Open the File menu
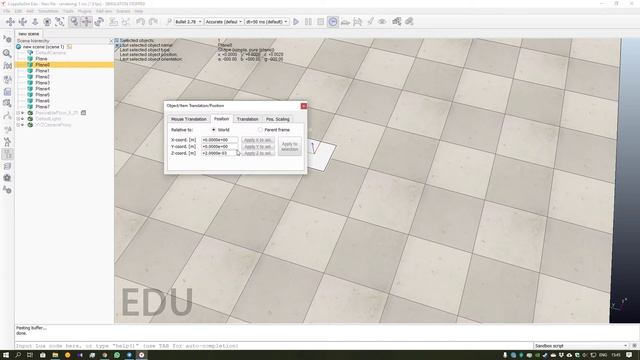Viewport: 640px width, 360px height. pos(7,11)
